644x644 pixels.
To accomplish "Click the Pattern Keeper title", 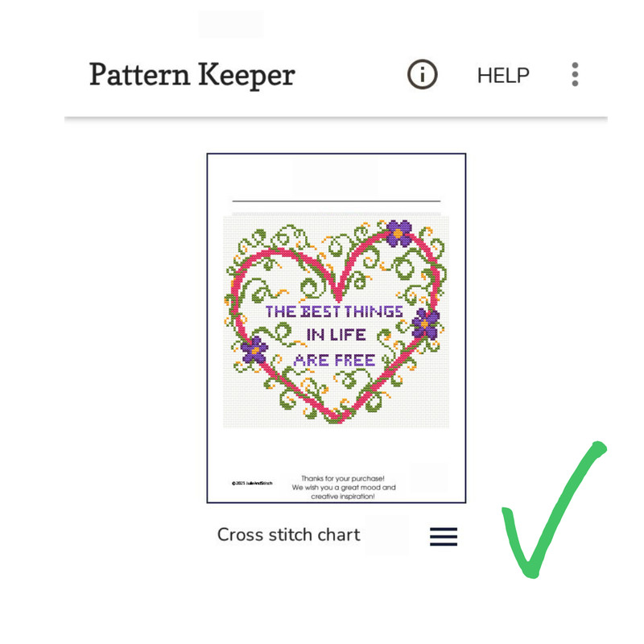I will point(192,74).
